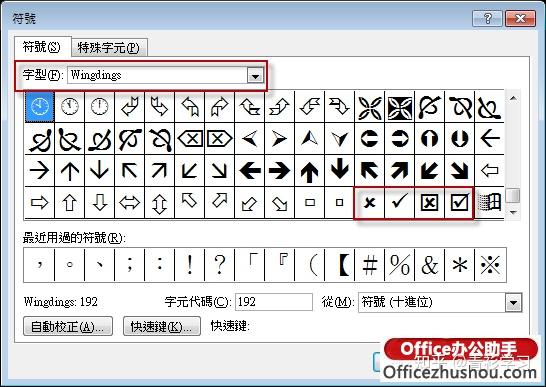This screenshot has width=546, height=387.
Task: Select the bold right arrow symbol
Action: [x=279, y=170]
